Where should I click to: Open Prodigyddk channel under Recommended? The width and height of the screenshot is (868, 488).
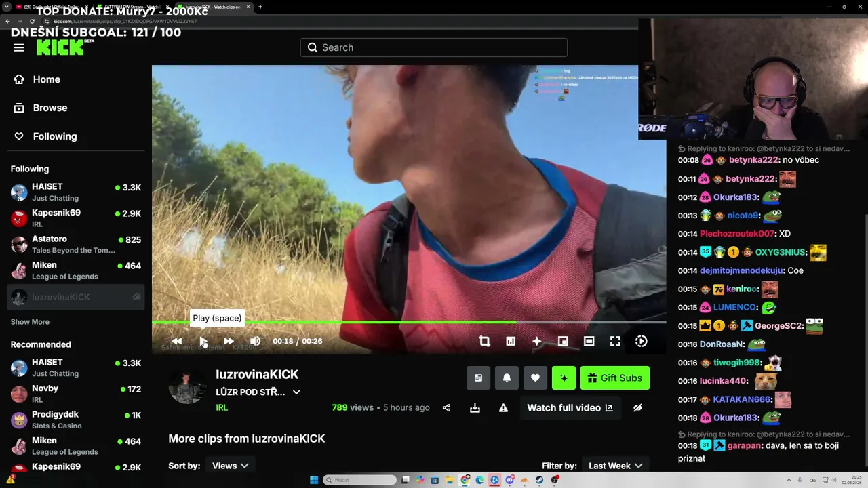(x=76, y=420)
